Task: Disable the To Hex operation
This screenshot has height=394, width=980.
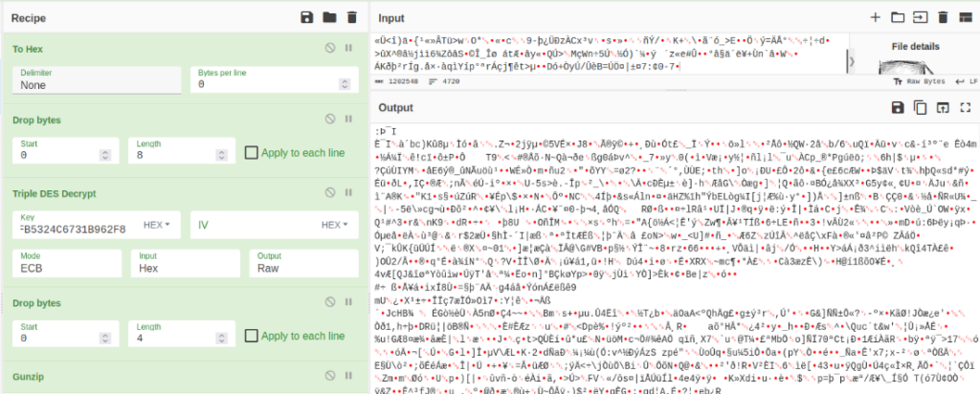Action: 330,48
